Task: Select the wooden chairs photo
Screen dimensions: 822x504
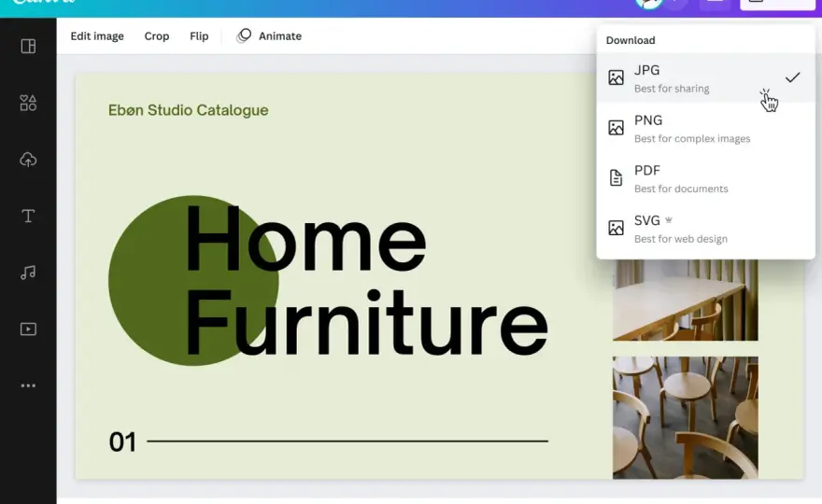Action: click(x=686, y=417)
